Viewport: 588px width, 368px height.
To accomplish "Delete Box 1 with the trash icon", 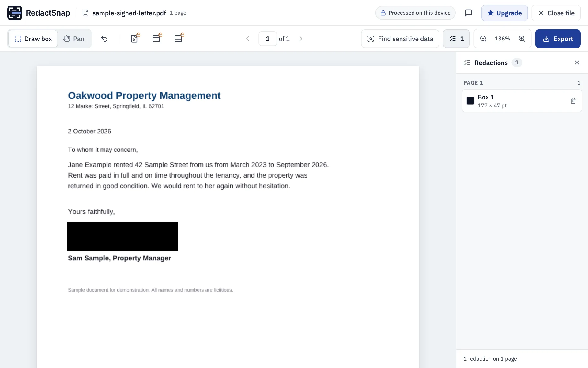I will tap(573, 101).
